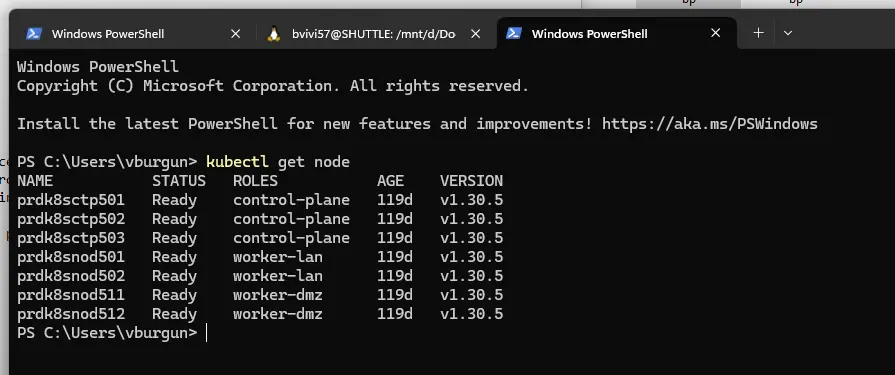Close the first Windows PowerShell tab
This screenshot has width=895, height=375.
pyautogui.click(x=235, y=34)
